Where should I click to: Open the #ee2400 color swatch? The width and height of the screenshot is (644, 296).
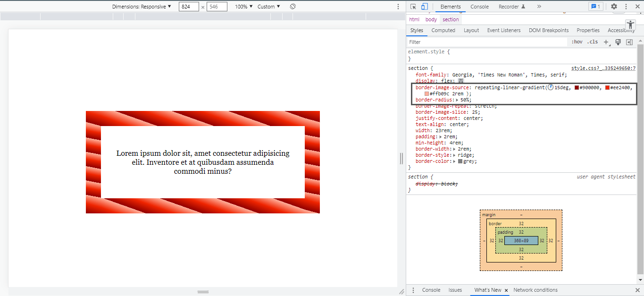coord(607,88)
